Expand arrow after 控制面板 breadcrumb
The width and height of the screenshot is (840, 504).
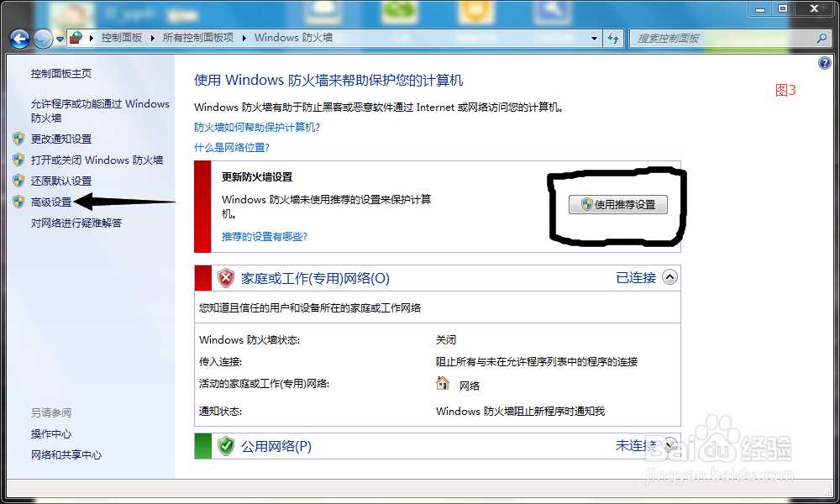(153, 38)
